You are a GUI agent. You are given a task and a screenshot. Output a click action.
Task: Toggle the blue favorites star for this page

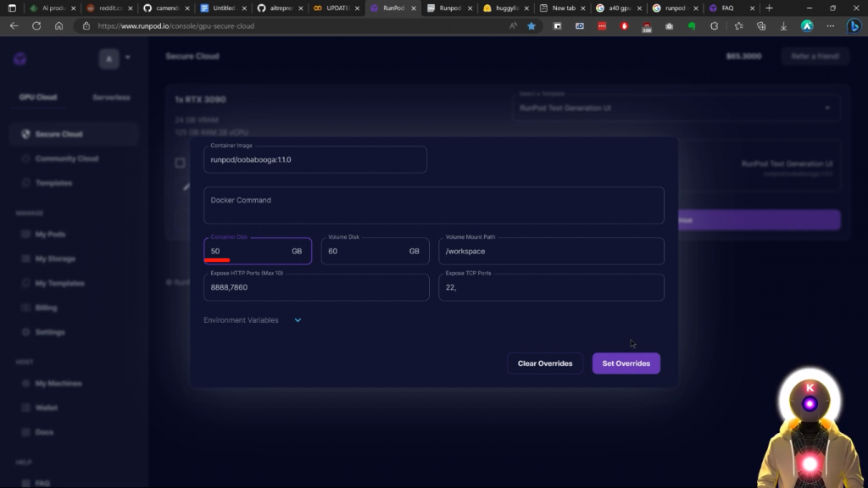531,26
